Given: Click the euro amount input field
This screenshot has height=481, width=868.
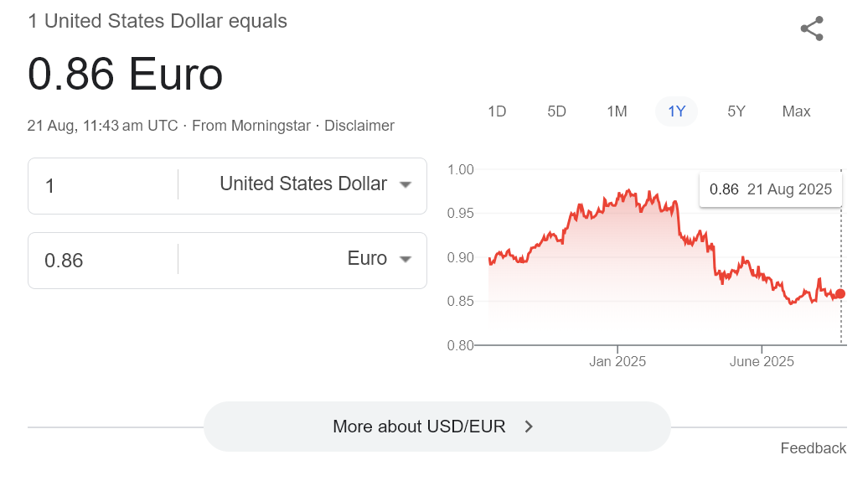Looking at the screenshot, I should coord(101,261).
